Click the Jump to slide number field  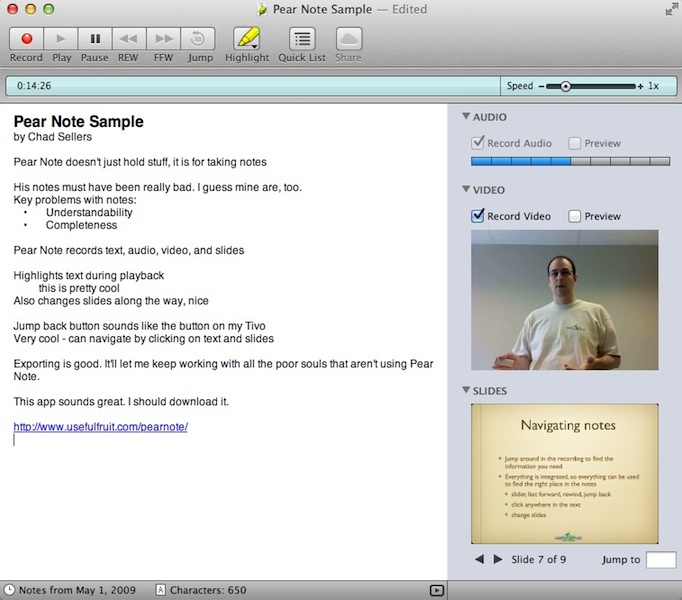coord(661,560)
